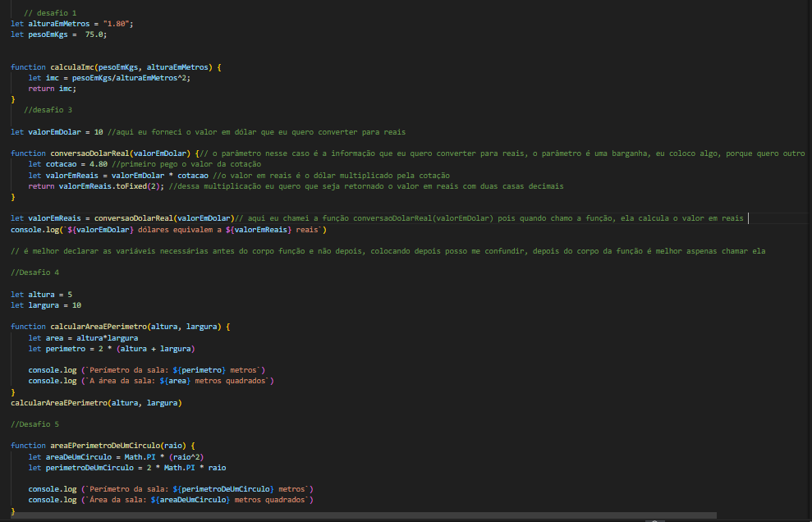Click the 'return imc;' statement
Image resolution: width=812 pixels, height=522 pixels.
tap(53, 89)
